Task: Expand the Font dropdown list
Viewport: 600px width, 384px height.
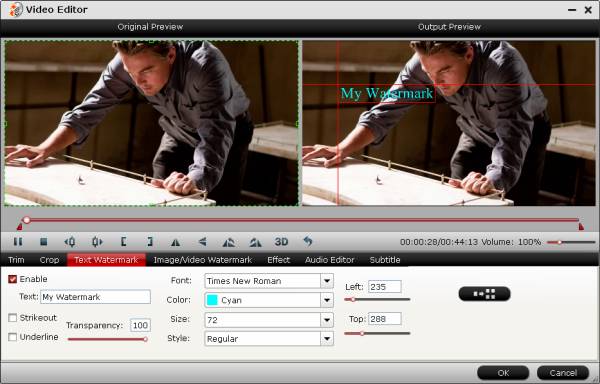Action: point(327,281)
